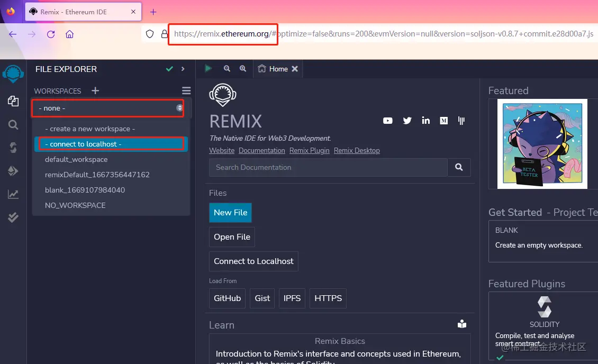Open the analytics chart sidebar icon

click(x=13, y=194)
